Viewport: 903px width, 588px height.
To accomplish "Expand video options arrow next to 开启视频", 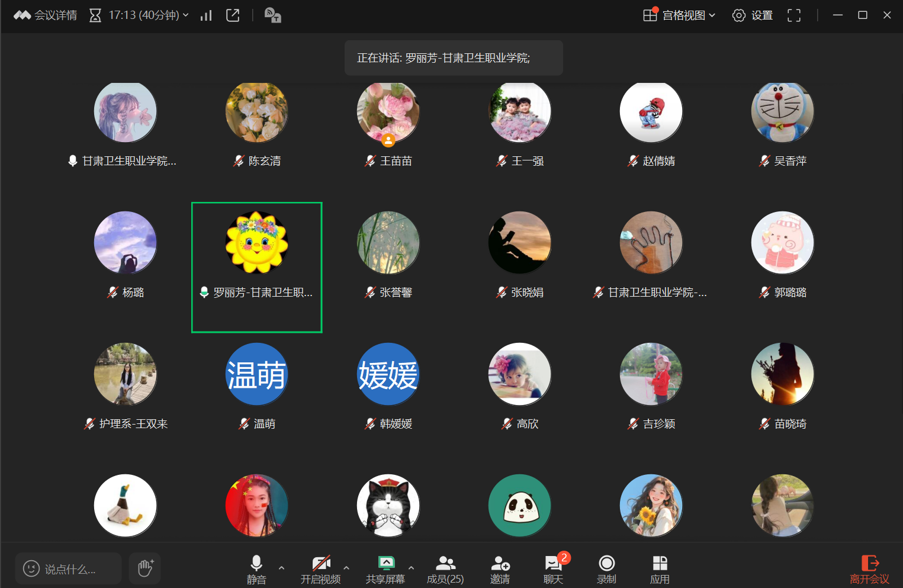I will (346, 567).
